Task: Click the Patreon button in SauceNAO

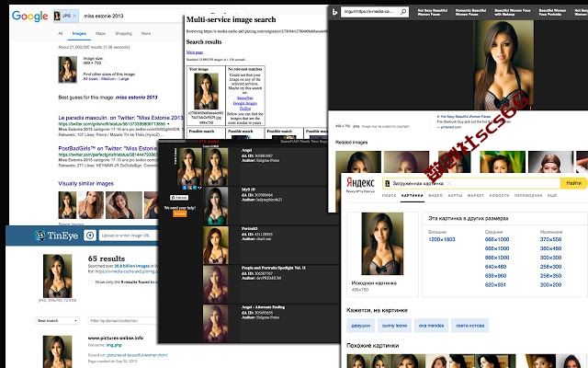Action: click(x=180, y=198)
